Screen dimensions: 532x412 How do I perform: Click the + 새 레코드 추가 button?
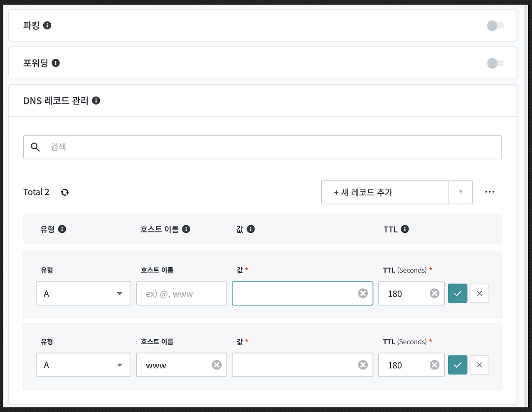coord(385,192)
